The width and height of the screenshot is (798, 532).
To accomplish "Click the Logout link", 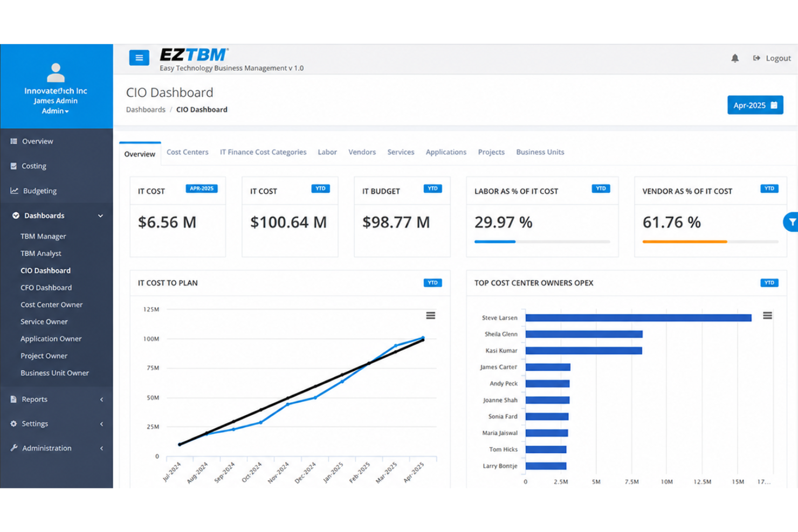I will click(x=772, y=58).
